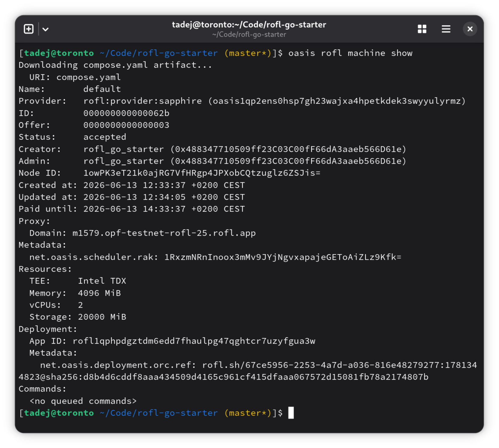Click Created at timestamp 12:33:37

pos(164,185)
